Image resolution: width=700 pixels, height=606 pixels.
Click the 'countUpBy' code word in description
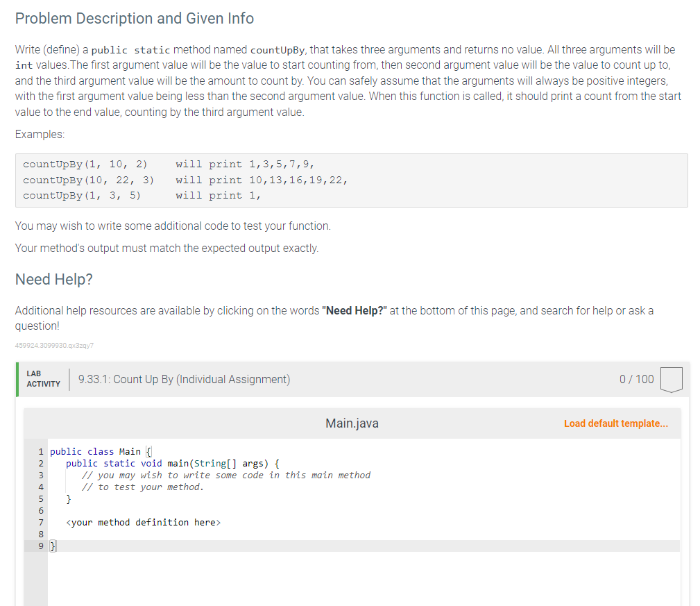pyautogui.click(x=278, y=49)
